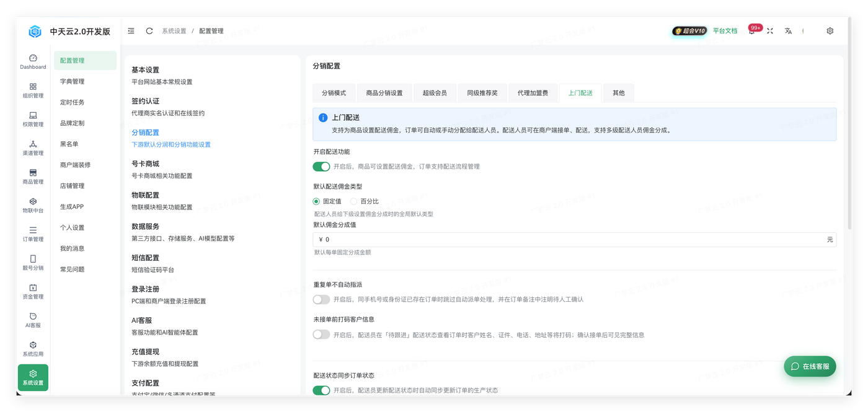Select the 号卡商城 configuration entry

[212, 169]
